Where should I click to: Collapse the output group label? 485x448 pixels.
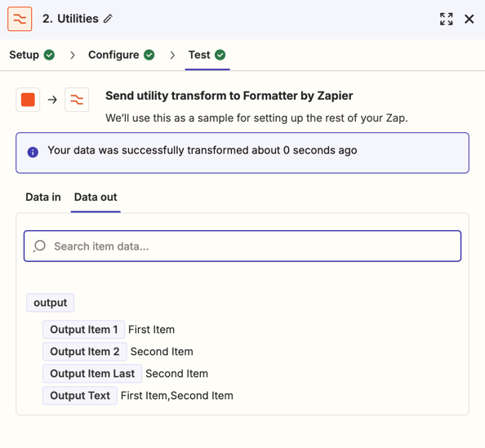(x=50, y=303)
